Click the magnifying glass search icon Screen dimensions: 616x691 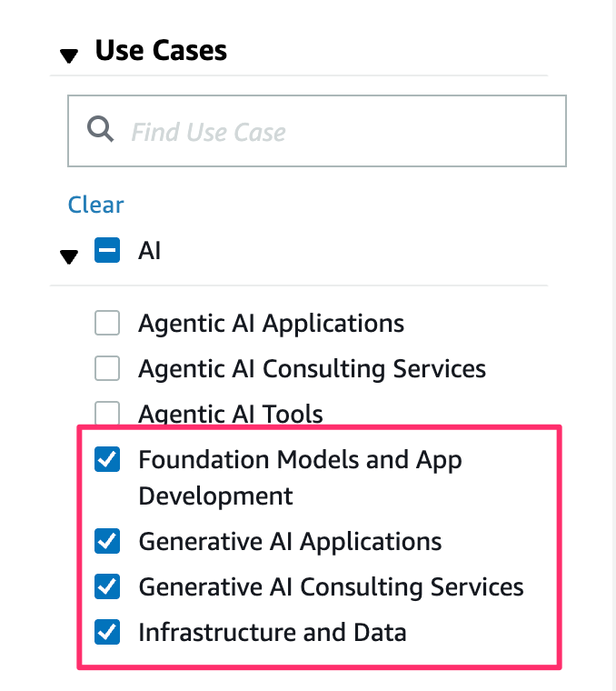click(100, 129)
